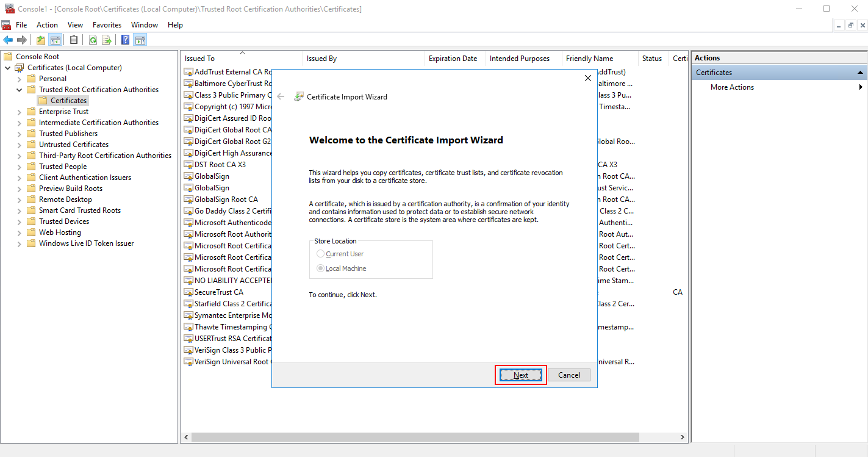Click the Refresh icon in the toolbar
The width and height of the screenshot is (868, 457).
[92, 39]
